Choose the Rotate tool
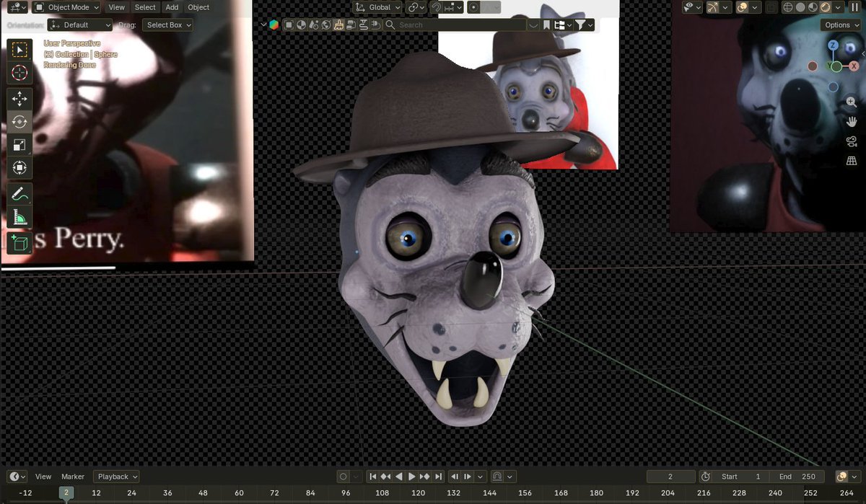Image resolution: width=866 pixels, height=504 pixels. (x=19, y=122)
